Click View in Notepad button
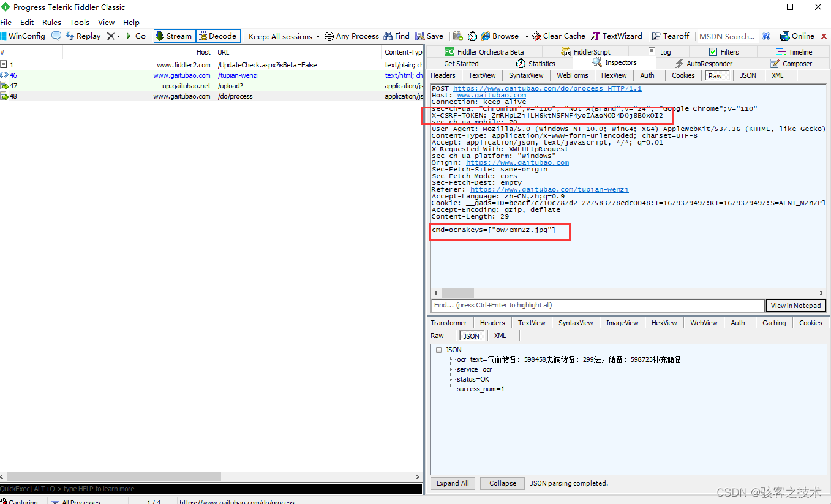831x504 pixels. (795, 306)
